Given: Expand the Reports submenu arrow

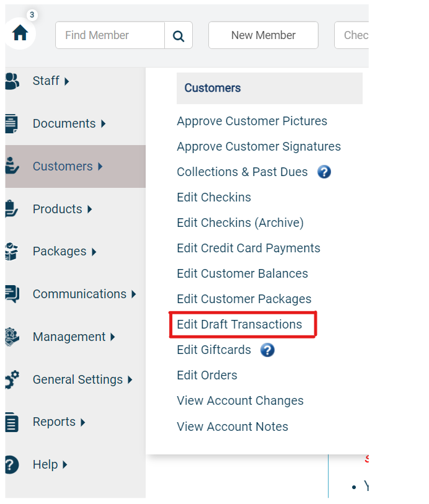Looking at the screenshot, I should click(x=83, y=422).
